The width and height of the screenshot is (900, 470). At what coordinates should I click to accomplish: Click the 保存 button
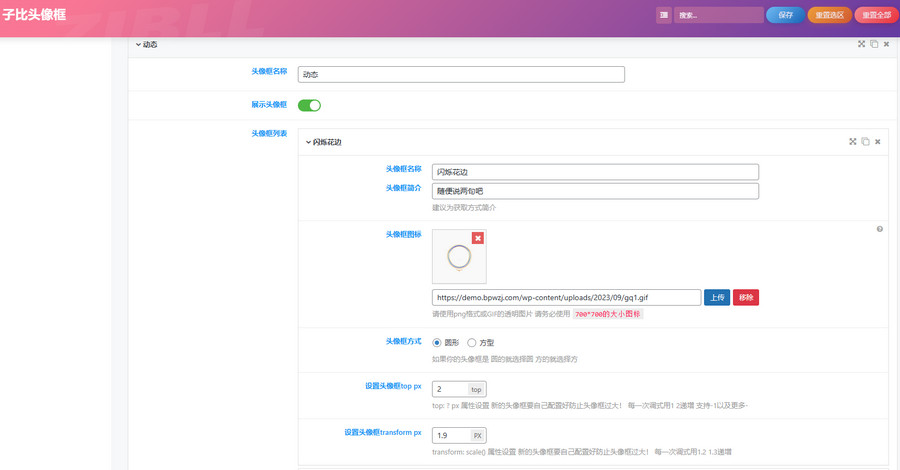pos(785,15)
